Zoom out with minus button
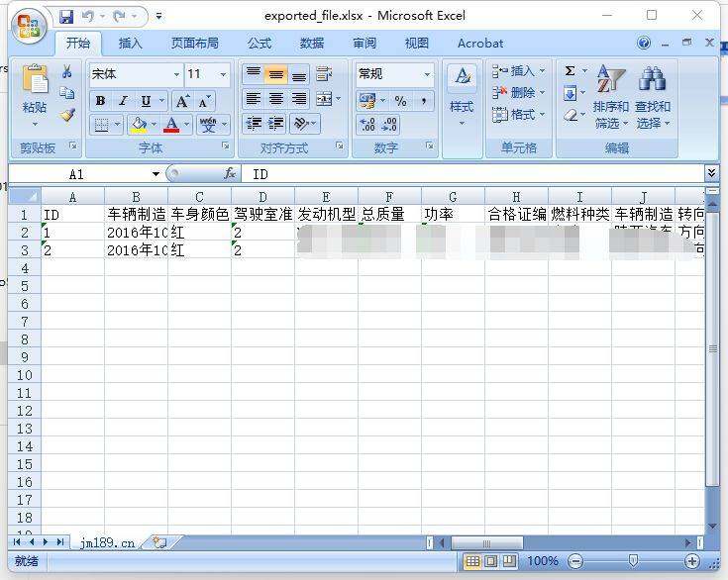Image resolution: width=728 pixels, height=580 pixels. tap(575, 561)
